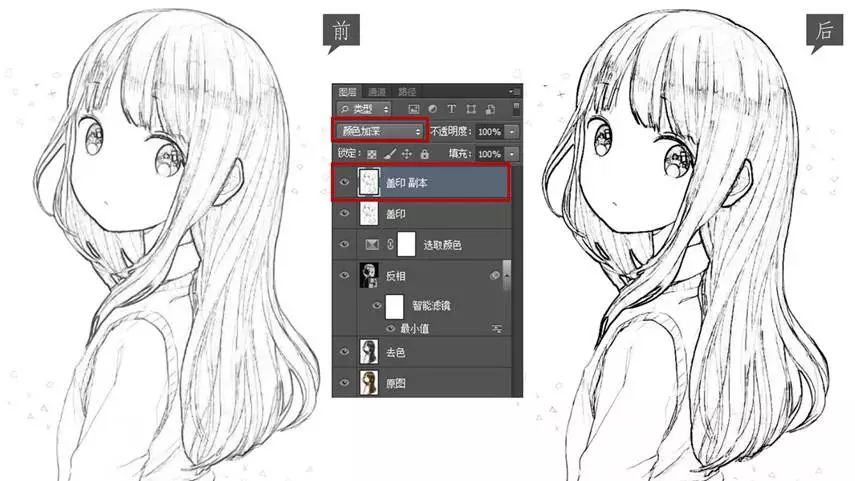
Task: Open the 类型 filter type dropdown
Action: pyautogui.click(x=365, y=108)
